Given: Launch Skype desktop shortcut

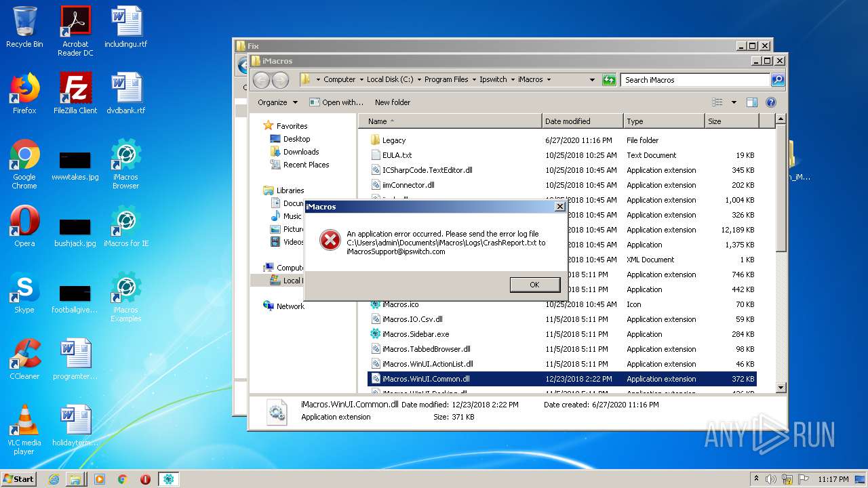Looking at the screenshot, I should pos(24,293).
